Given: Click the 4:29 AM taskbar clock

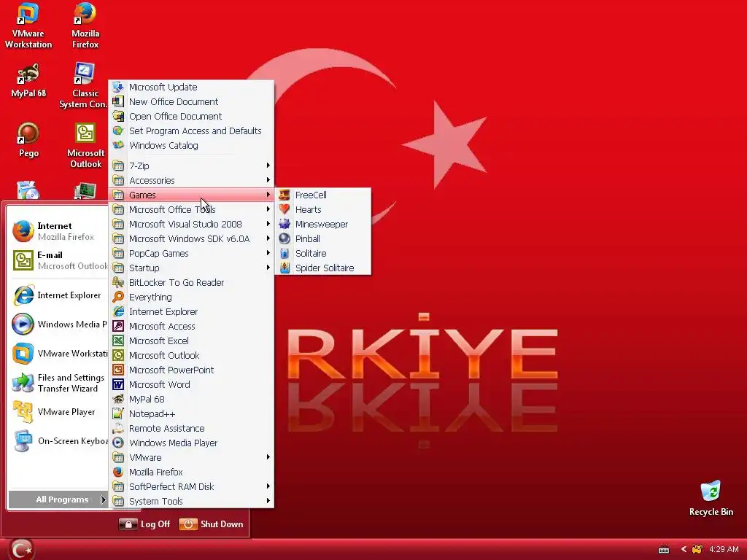Looking at the screenshot, I should click(724, 549).
